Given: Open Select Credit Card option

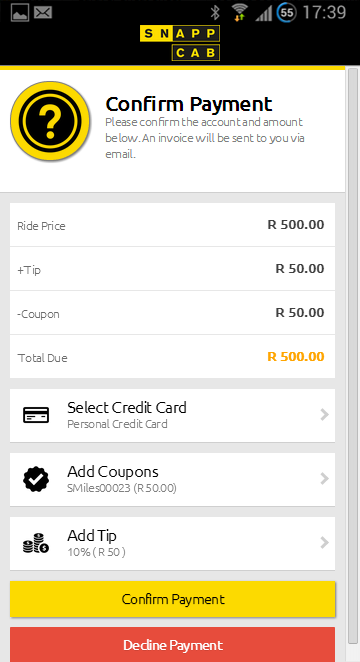Looking at the screenshot, I should [x=172, y=415].
